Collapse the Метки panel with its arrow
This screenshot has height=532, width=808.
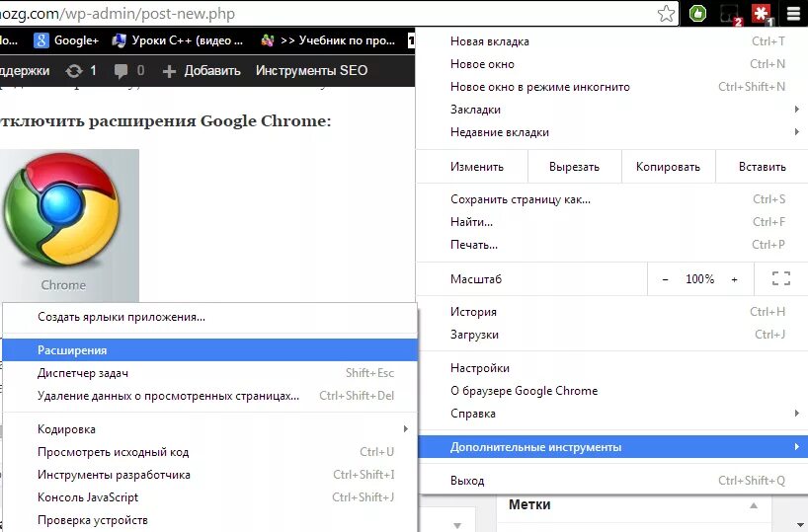pyautogui.click(x=754, y=505)
